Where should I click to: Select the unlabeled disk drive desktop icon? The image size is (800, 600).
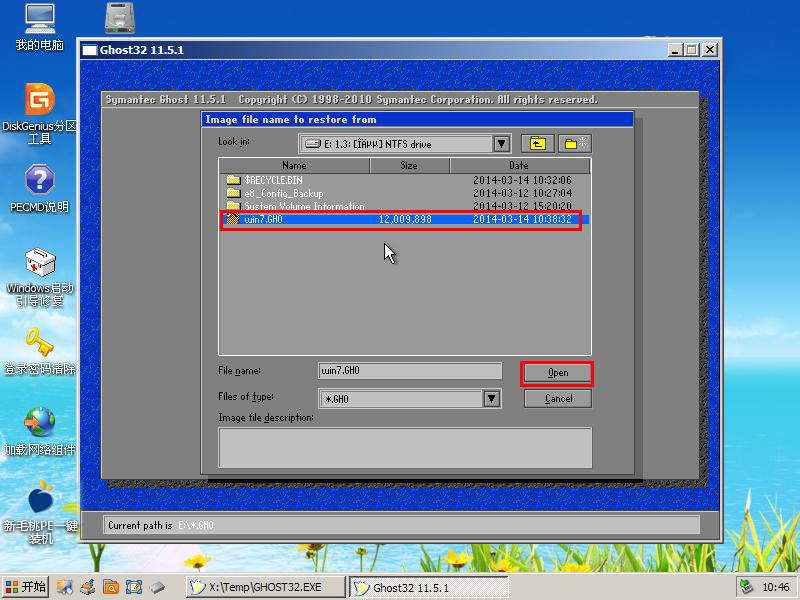pos(120,18)
